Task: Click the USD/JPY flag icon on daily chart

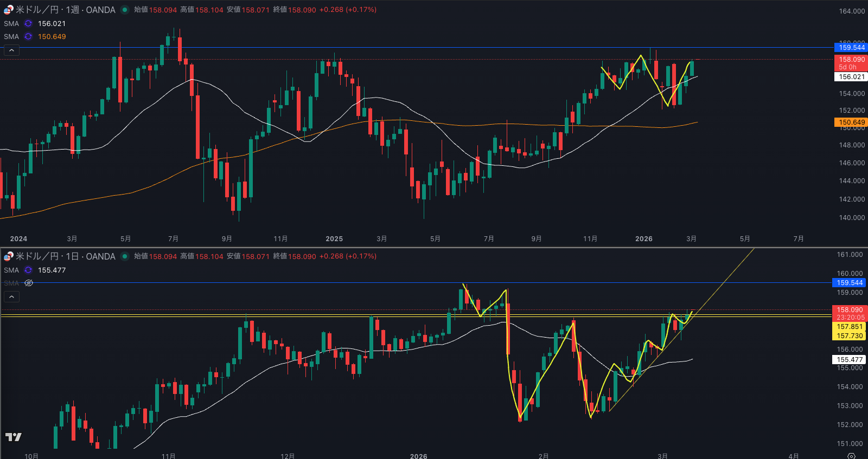Action: click(x=9, y=256)
